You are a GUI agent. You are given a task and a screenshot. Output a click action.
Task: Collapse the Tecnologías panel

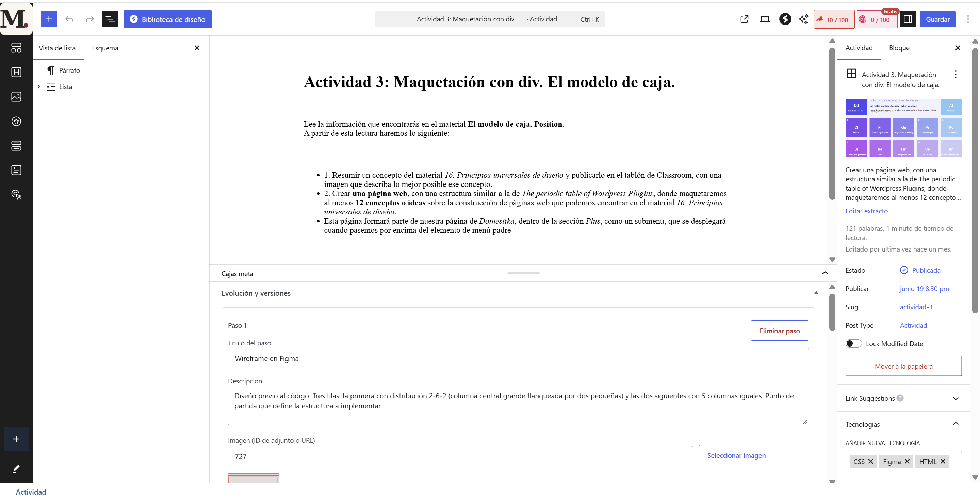(x=955, y=424)
